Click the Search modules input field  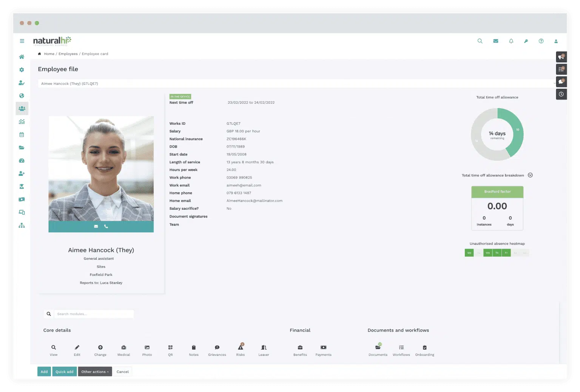(94, 314)
